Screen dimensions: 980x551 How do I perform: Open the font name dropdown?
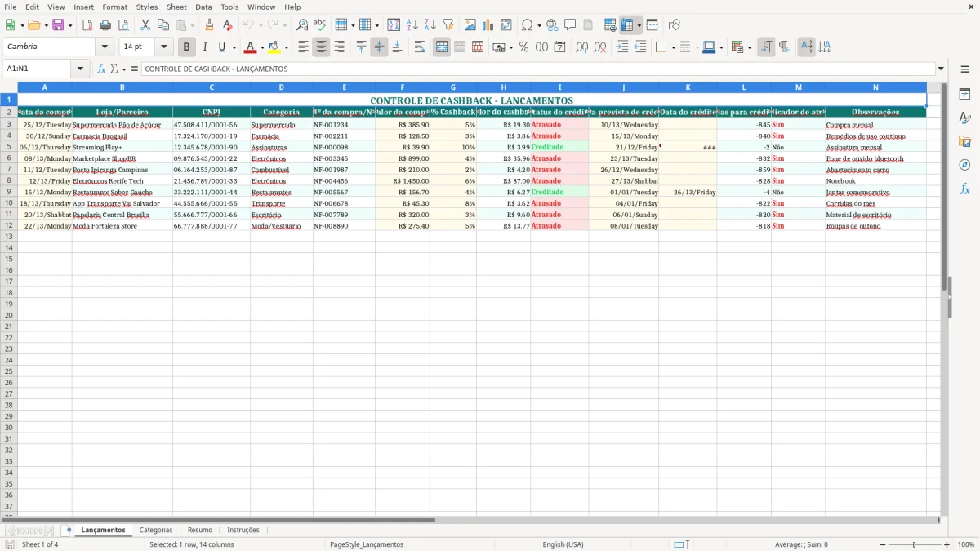(105, 47)
